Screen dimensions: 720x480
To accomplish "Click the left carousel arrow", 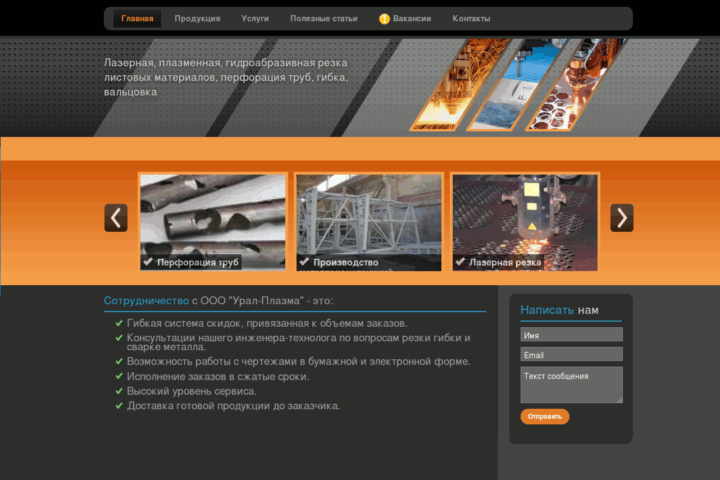I will 116,218.
